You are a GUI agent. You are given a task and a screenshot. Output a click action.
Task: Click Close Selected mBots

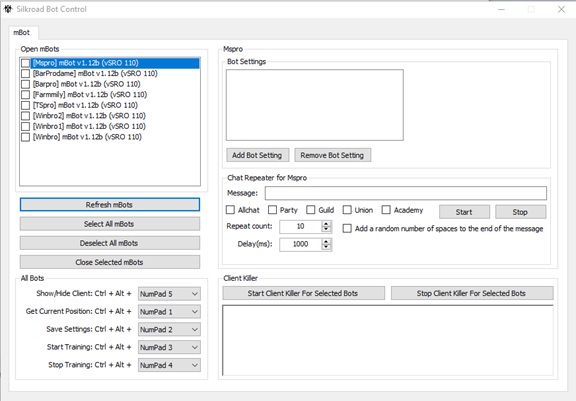pos(110,262)
